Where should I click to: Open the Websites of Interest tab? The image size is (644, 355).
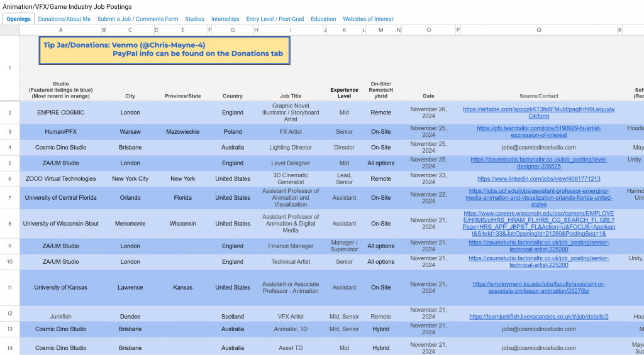pos(368,19)
